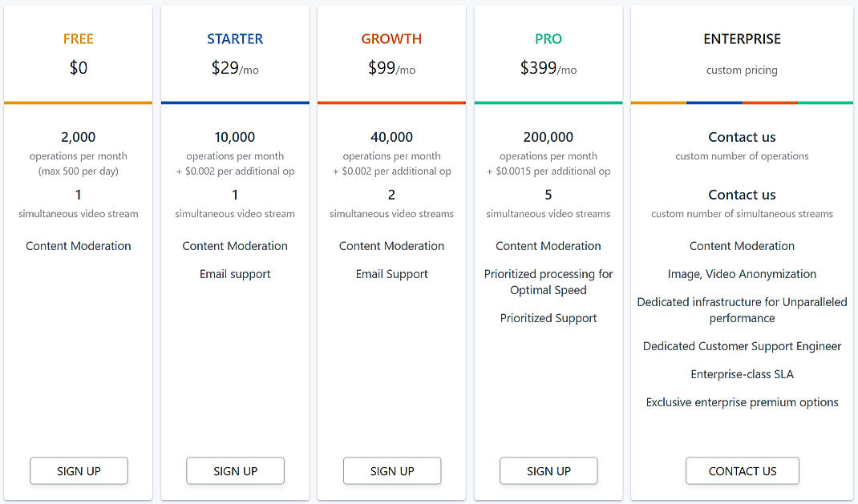Select the FREE plan heading
The height and width of the screenshot is (504, 858).
pyautogui.click(x=79, y=38)
